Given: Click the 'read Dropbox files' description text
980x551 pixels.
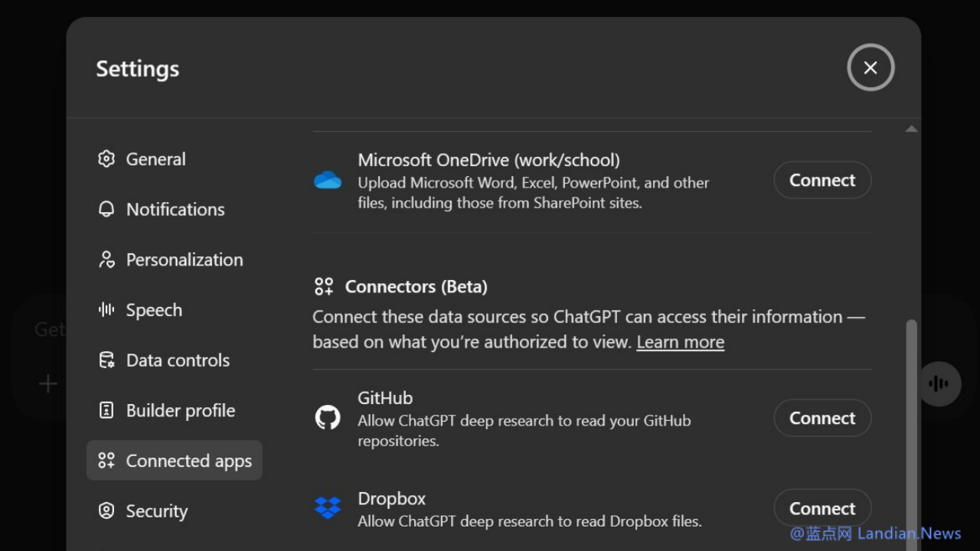Looking at the screenshot, I should 530,522.
